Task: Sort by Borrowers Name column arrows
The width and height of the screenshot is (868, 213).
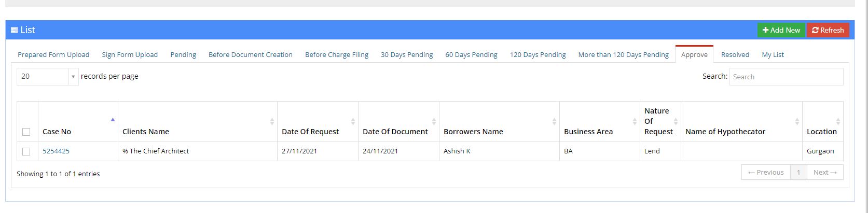Action: click(x=554, y=121)
